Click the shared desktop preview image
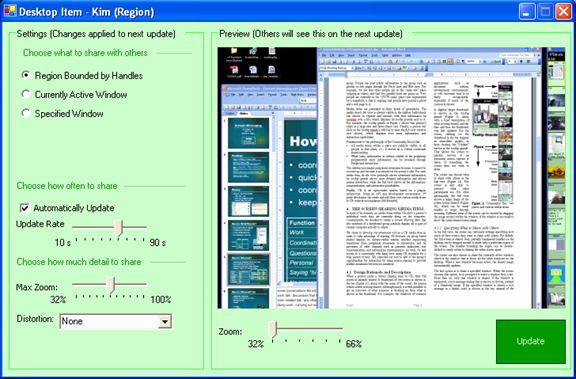 click(391, 178)
